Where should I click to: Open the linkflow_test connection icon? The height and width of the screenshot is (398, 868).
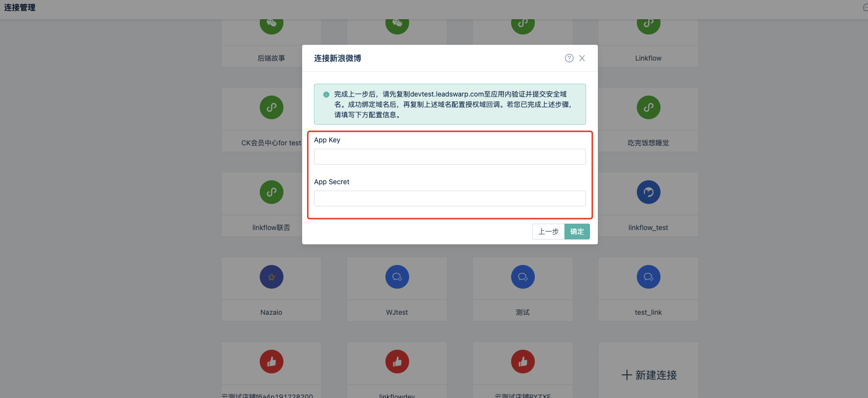649,192
